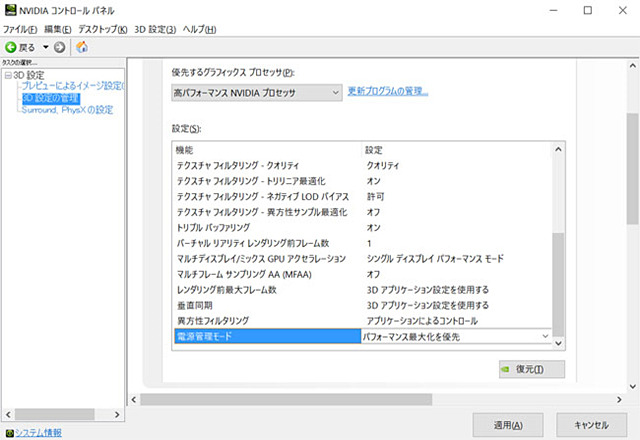Click the main panel horizontal scroll left arrow
Screen dimensions: 640x440
[x=133, y=400]
